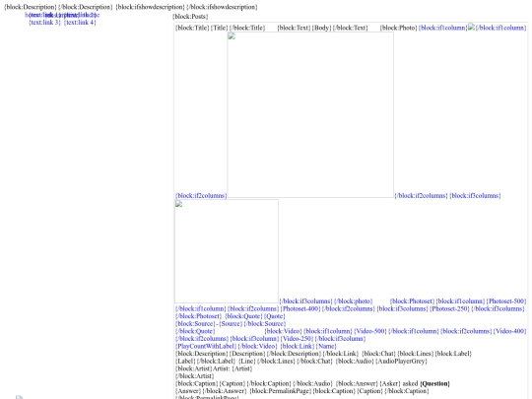This screenshot has height=399, width=532.
Task: Click the {block:Link} link
Action: pos(298,346)
